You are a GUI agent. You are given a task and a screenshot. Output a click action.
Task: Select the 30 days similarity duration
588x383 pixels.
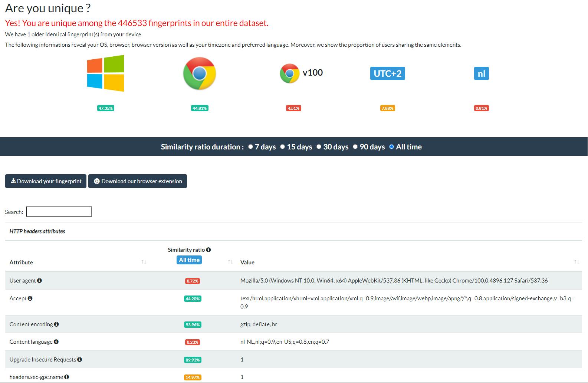tap(319, 147)
